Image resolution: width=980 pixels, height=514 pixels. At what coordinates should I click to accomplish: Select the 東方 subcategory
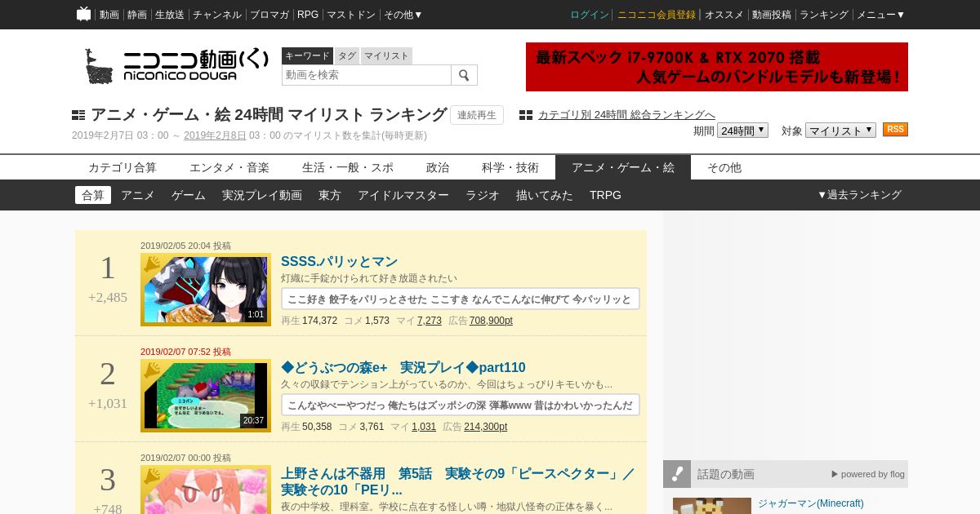point(330,195)
